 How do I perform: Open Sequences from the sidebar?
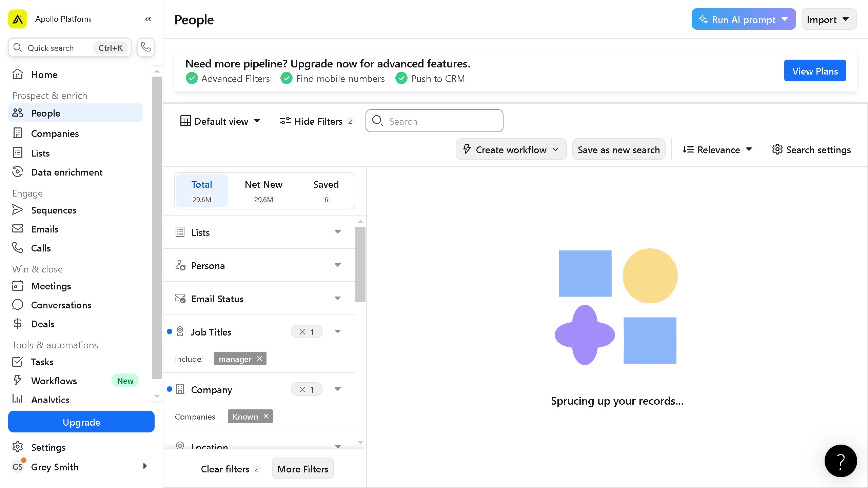point(54,210)
